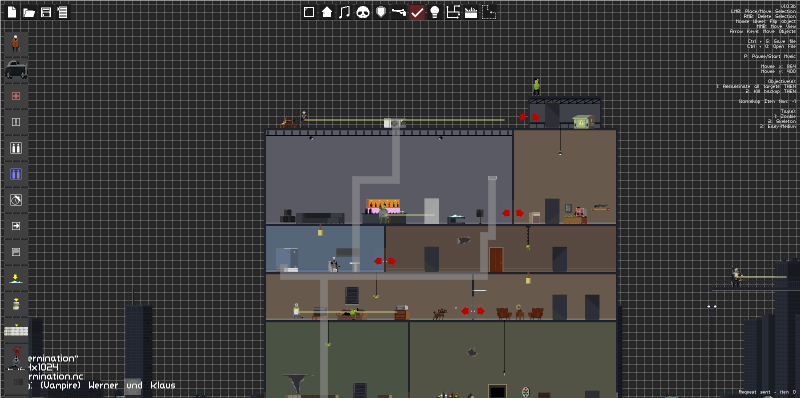Image resolution: width=800 pixels, height=398 pixels.
Task: Click the red arrows marker by bathroom wall
Action: click(385, 261)
